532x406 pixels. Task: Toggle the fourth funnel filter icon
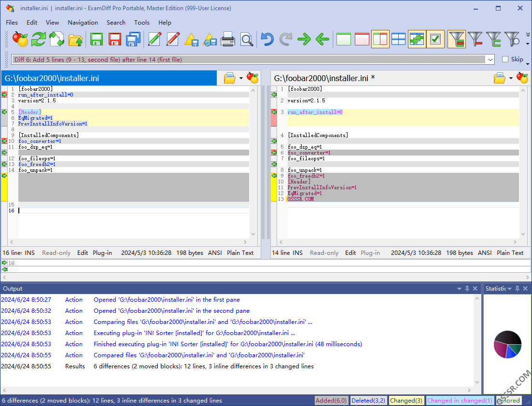(x=512, y=40)
